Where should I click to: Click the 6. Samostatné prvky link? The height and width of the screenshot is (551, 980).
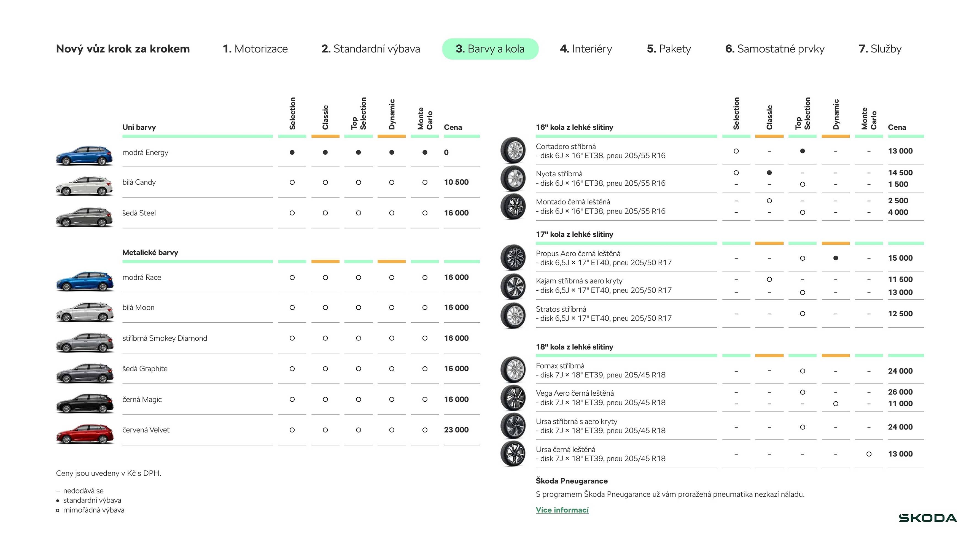click(x=775, y=49)
